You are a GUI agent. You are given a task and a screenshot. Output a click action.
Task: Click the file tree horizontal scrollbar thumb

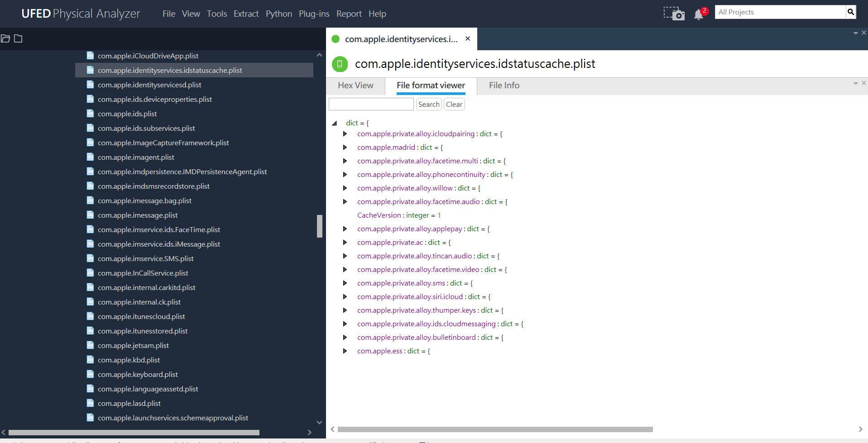[x=134, y=433]
